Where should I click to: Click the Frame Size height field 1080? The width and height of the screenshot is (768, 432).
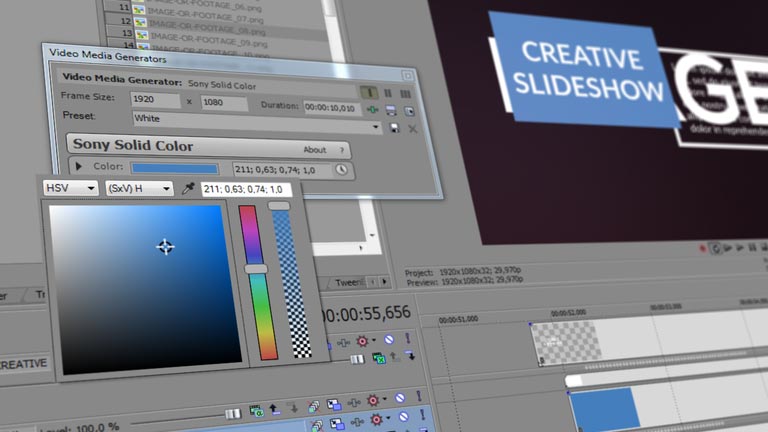(224, 102)
